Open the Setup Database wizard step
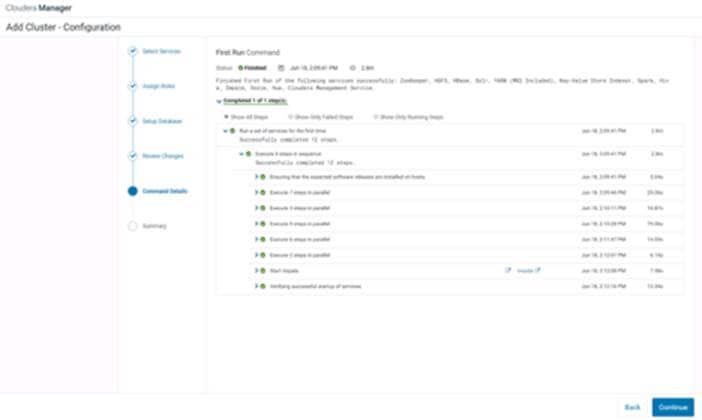 162,121
